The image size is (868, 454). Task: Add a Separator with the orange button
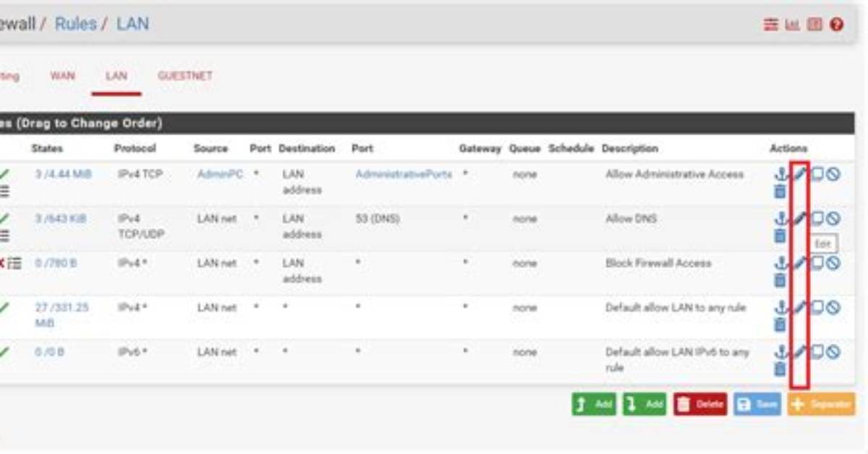(x=821, y=404)
